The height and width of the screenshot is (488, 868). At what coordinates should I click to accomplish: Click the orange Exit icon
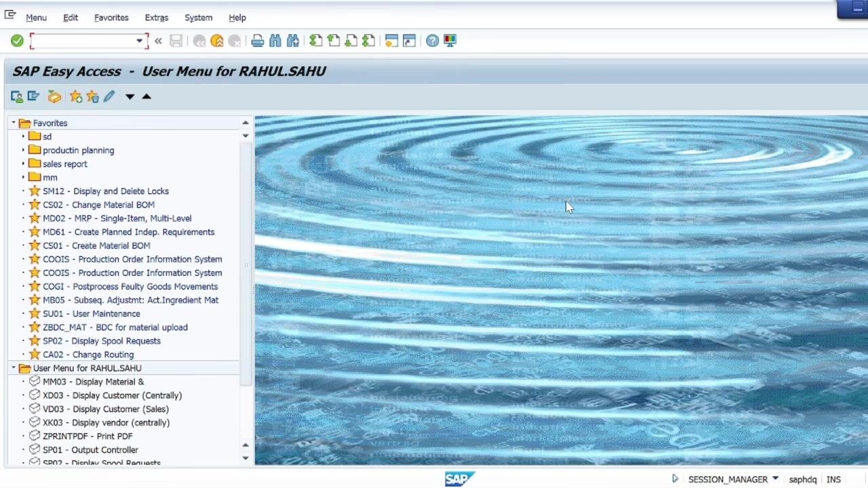tap(217, 41)
